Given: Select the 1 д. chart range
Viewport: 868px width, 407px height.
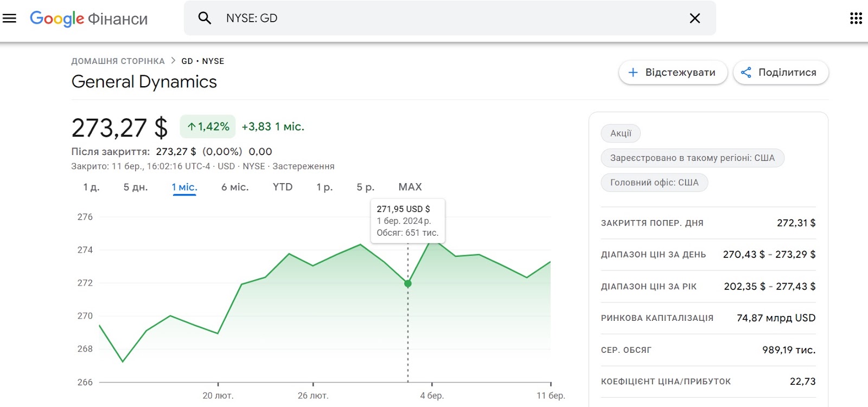Looking at the screenshot, I should pyautogui.click(x=91, y=187).
